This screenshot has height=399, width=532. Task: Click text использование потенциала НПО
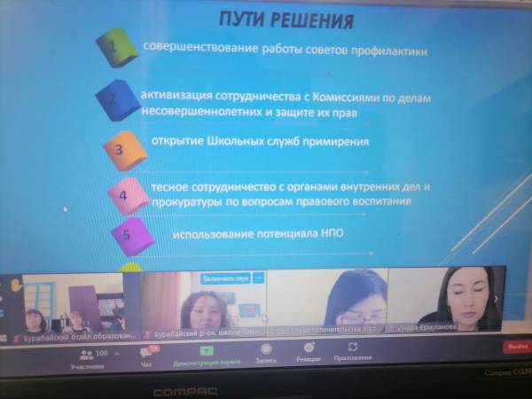(x=258, y=234)
